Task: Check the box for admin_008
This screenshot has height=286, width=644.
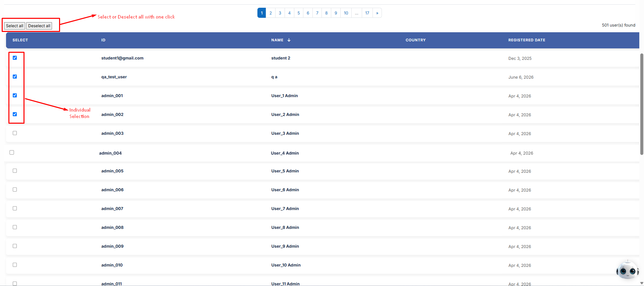Action: [15, 227]
